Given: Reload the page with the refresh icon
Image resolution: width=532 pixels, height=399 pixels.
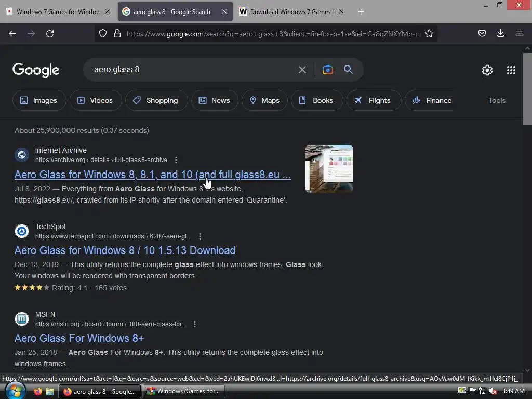Looking at the screenshot, I should 50,34.
